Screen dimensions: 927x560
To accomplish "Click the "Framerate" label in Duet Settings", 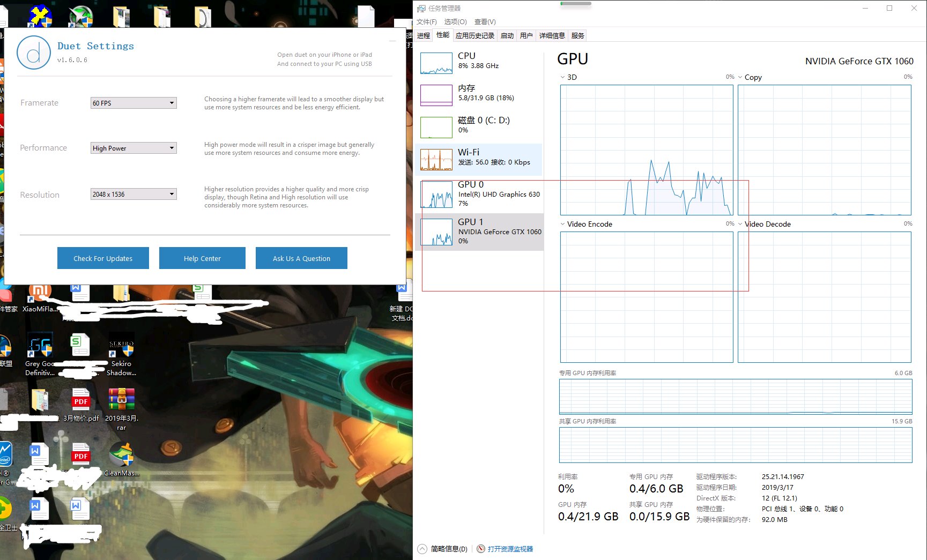I will 39,103.
